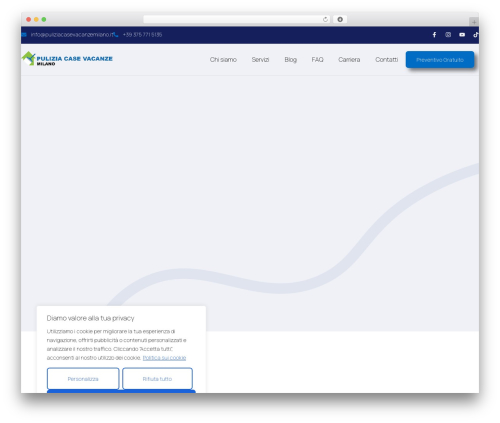This screenshot has width=500, height=423.
Task: Open the Politica sui cookie link
Action: point(164,358)
